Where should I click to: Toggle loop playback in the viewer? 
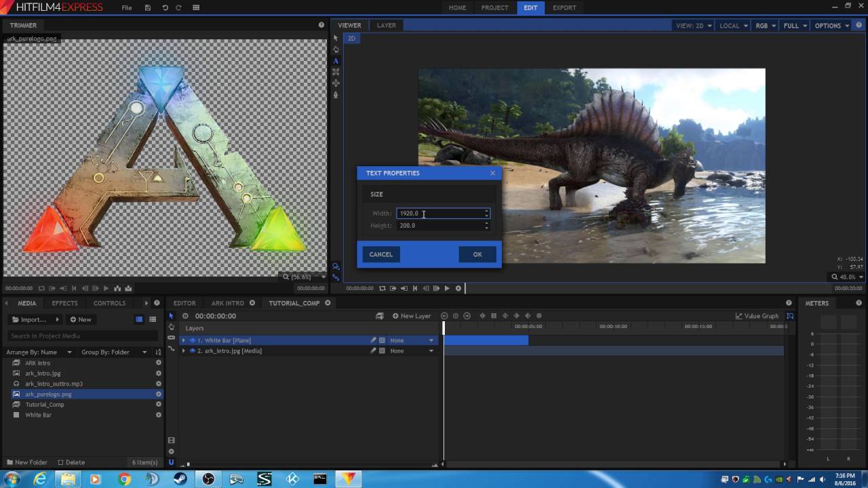(x=382, y=288)
